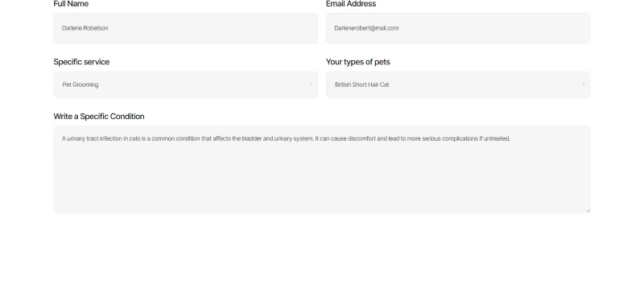Click the Email Address label
The image size is (644, 304).
tap(351, 4)
